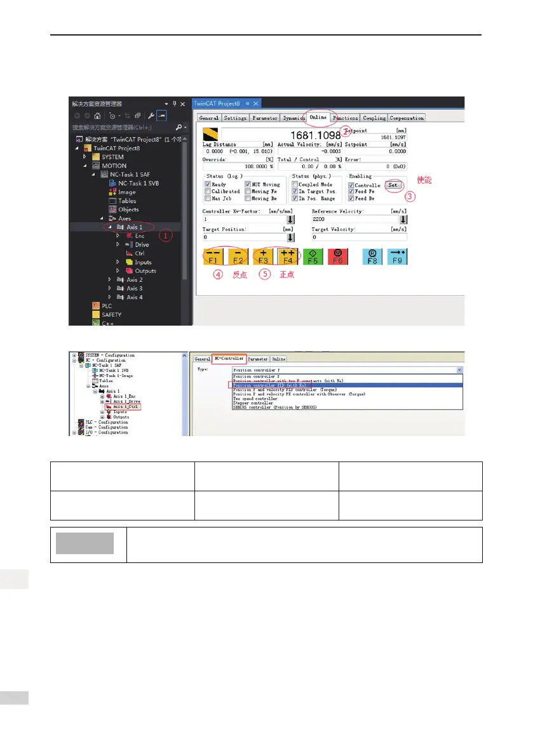Screen dimensions: 533x756
Task: Open the Settings tab
Action: tap(235, 118)
